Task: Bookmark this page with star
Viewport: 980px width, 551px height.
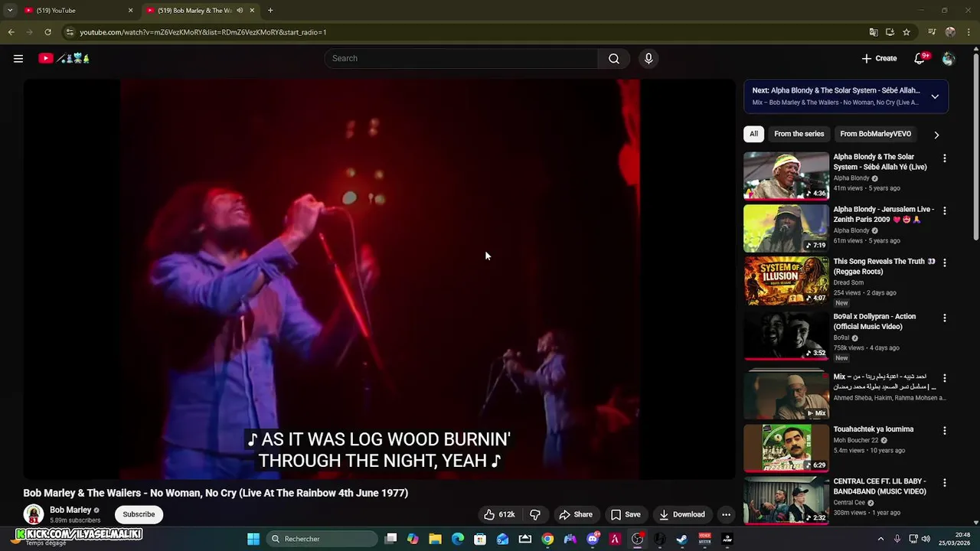Action: coord(906,32)
